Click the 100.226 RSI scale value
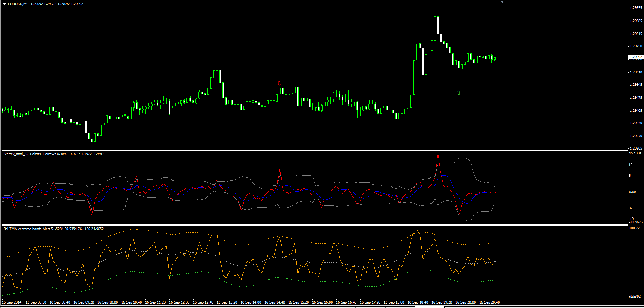Viewport: 644px width, 308px height. pyautogui.click(x=635, y=228)
